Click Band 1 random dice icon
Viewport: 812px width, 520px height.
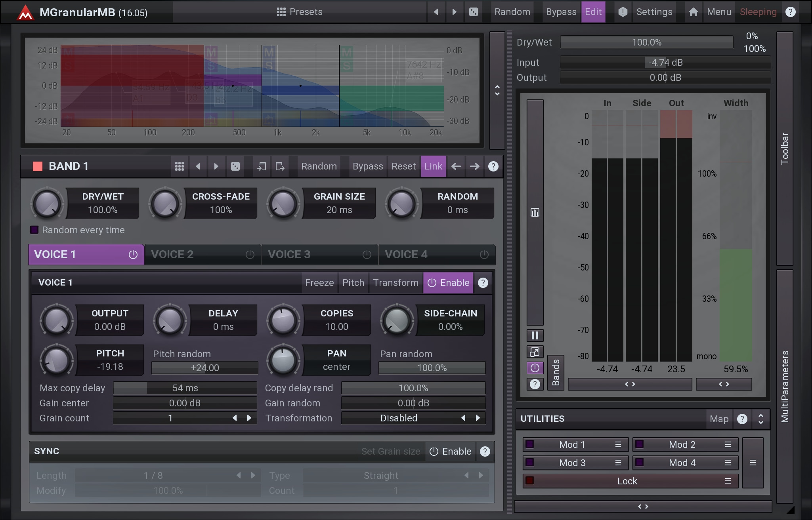235,166
